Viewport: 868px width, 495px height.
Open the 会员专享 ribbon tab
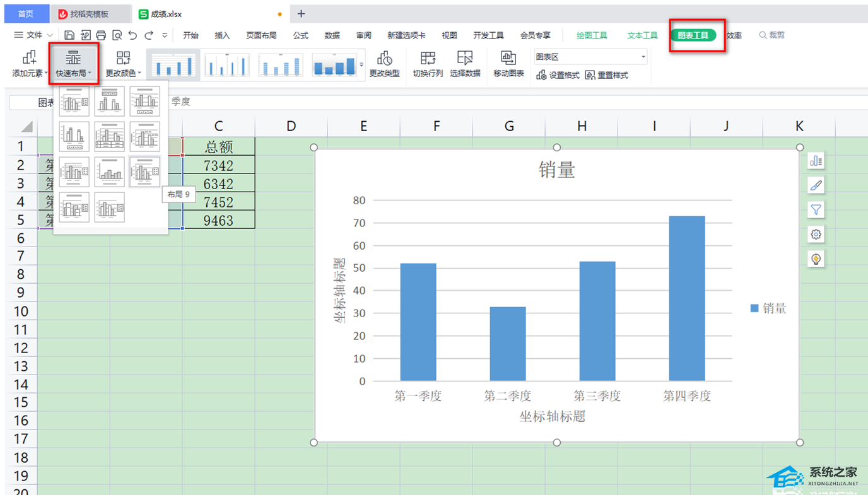pos(535,35)
